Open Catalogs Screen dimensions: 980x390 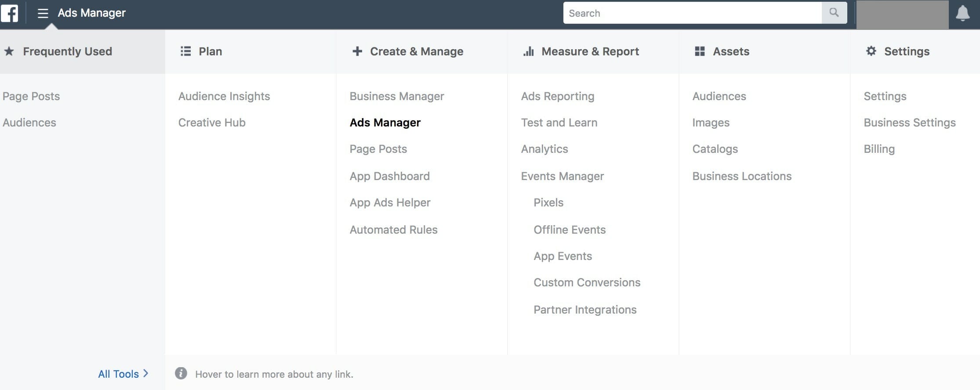pyautogui.click(x=715, y=149)
